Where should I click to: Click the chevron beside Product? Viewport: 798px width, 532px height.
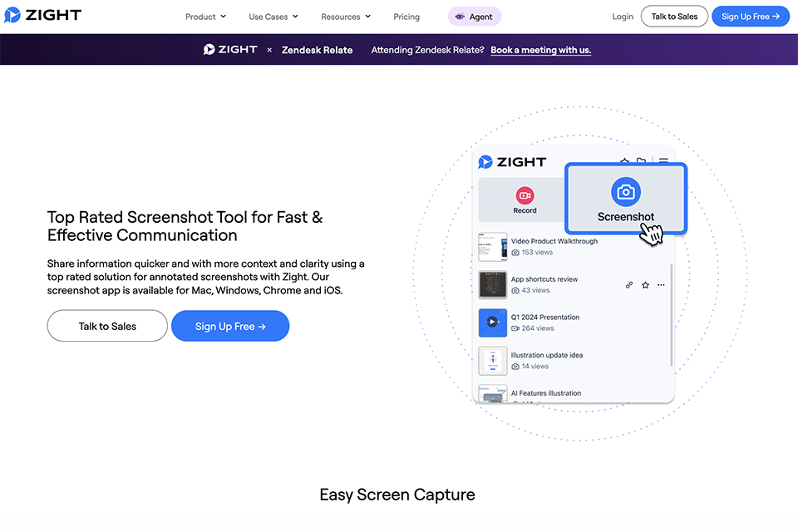(223, 17)
